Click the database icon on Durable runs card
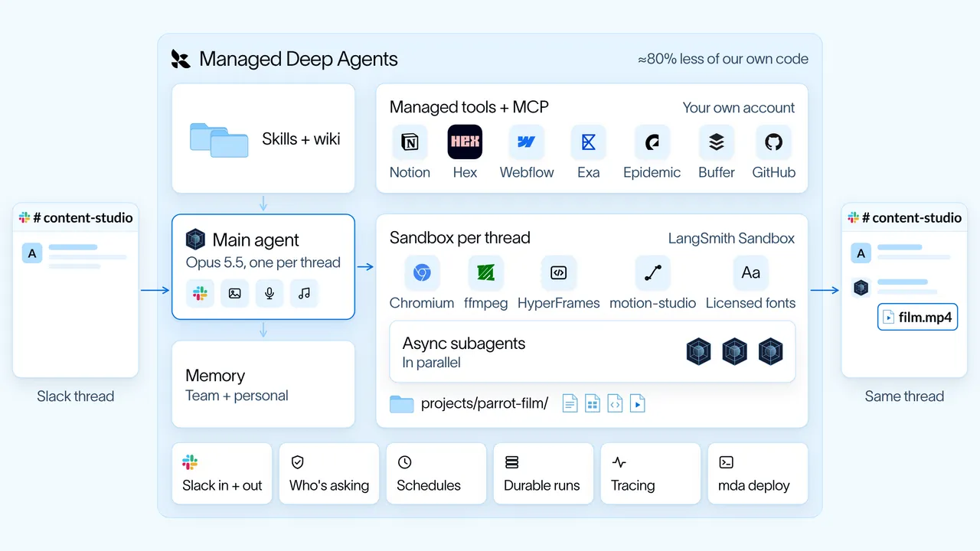This screenshot has height=551, width=980. [x=512, y=462]
